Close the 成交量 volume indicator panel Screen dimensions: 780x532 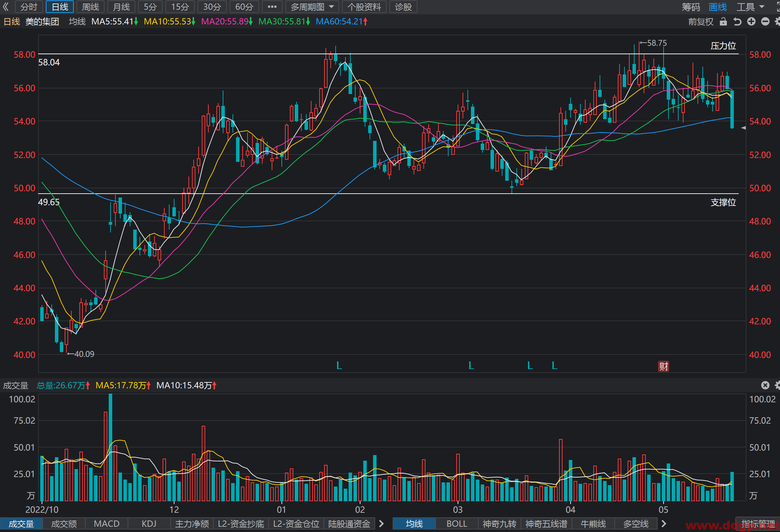point(765,385)
